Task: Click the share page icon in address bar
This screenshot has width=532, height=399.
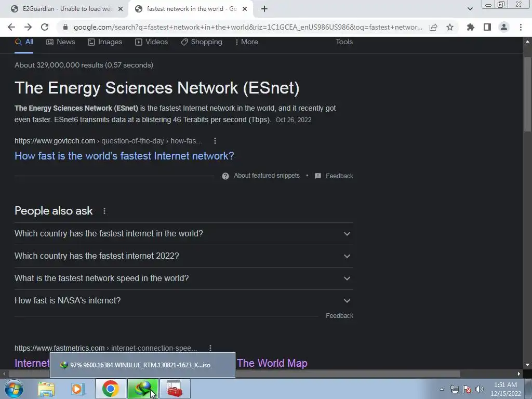Action: (433, 27)
